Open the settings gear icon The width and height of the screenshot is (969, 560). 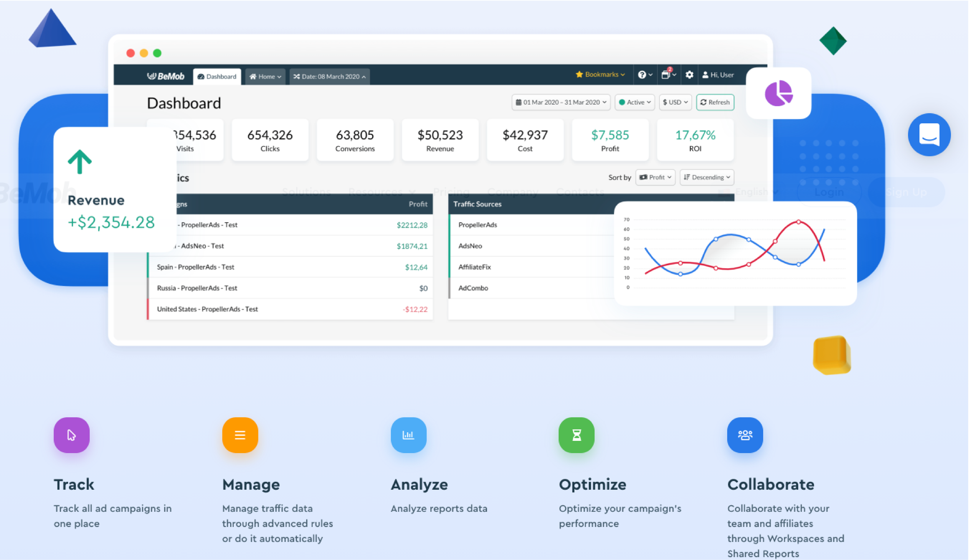(689, 75)
